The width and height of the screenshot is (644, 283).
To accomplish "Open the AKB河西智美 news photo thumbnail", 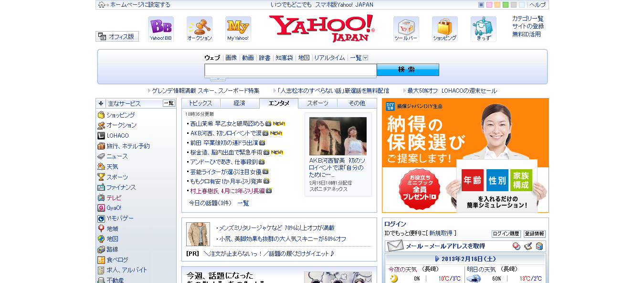I will click(x=338, y=136).
